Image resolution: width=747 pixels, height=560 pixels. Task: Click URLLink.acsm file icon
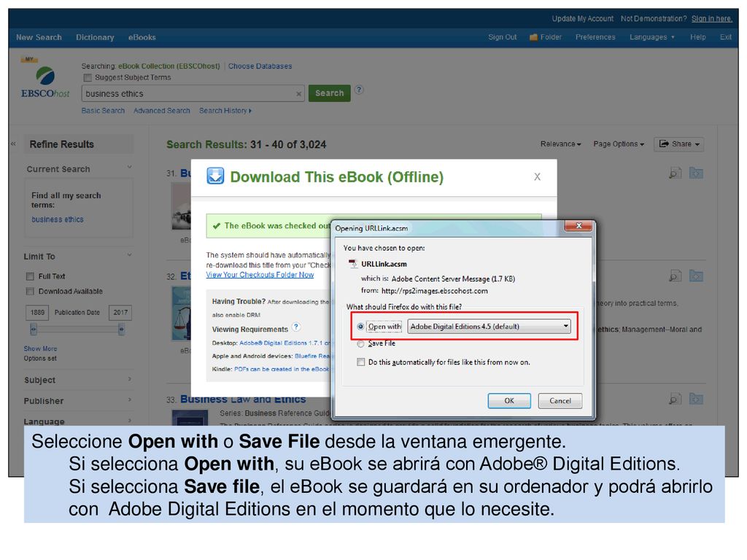coord(353,264)
